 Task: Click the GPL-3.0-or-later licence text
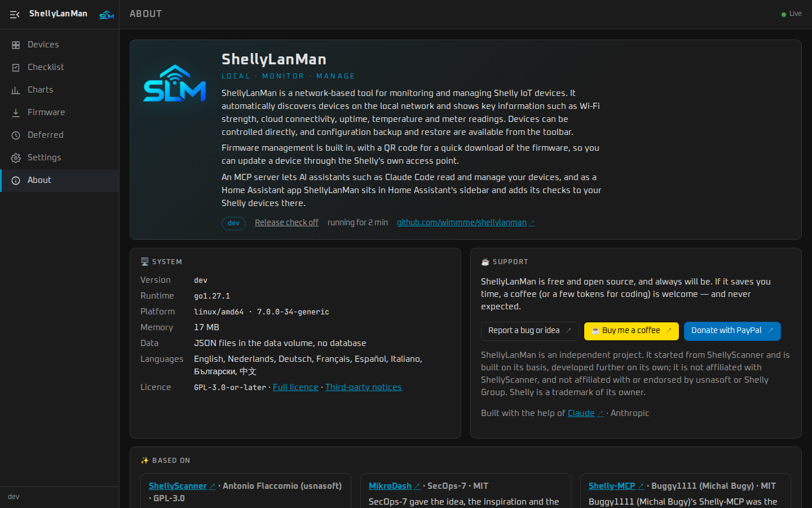pos(230,387)
